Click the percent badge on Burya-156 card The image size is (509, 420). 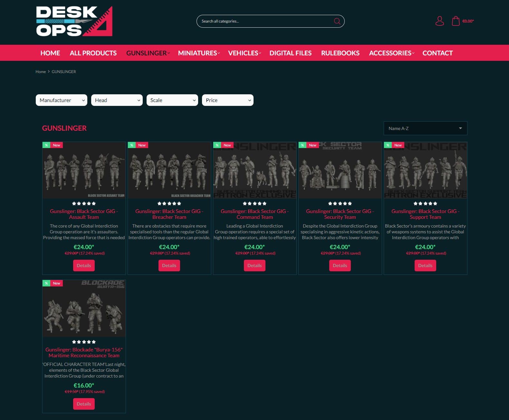[x=46, y=283]
